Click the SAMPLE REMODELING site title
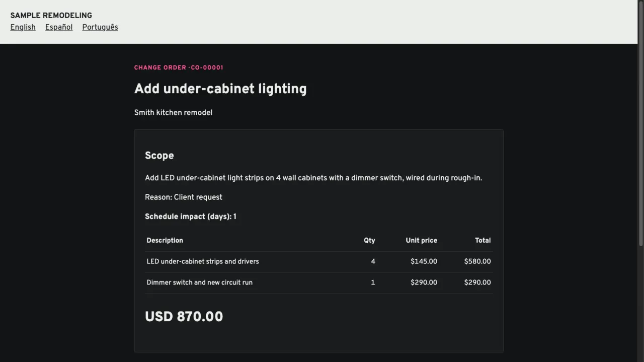 click(51, 15)
